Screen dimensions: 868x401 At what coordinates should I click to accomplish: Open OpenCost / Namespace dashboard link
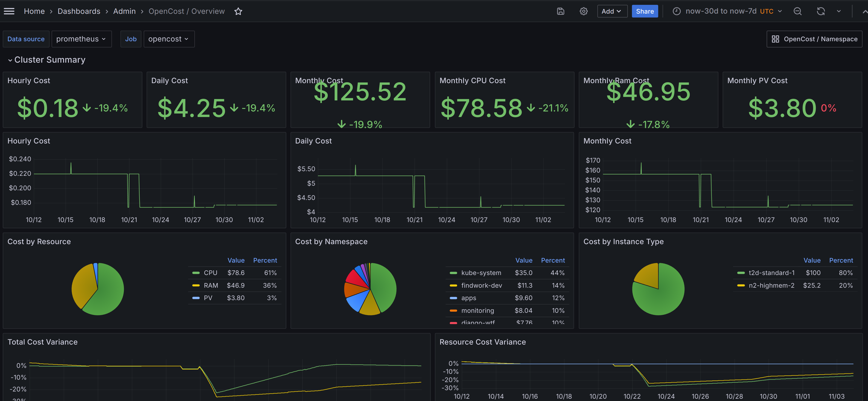(x=814, y=39)
